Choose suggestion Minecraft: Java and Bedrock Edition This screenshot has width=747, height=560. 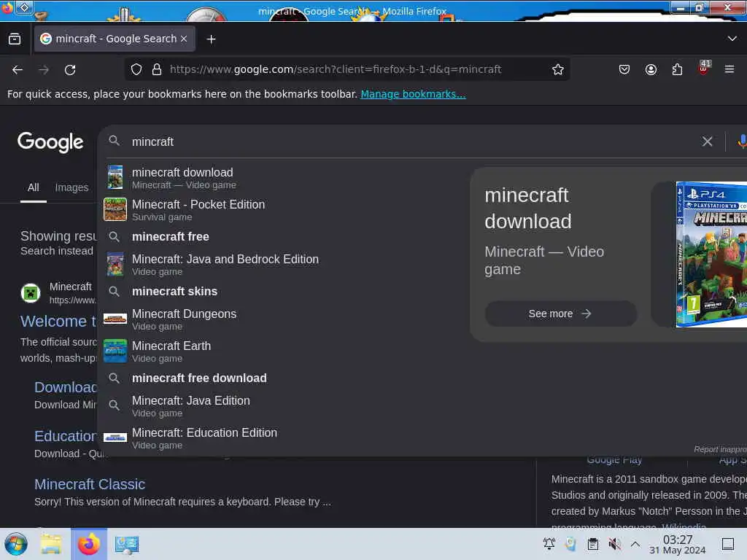point(284,265)
